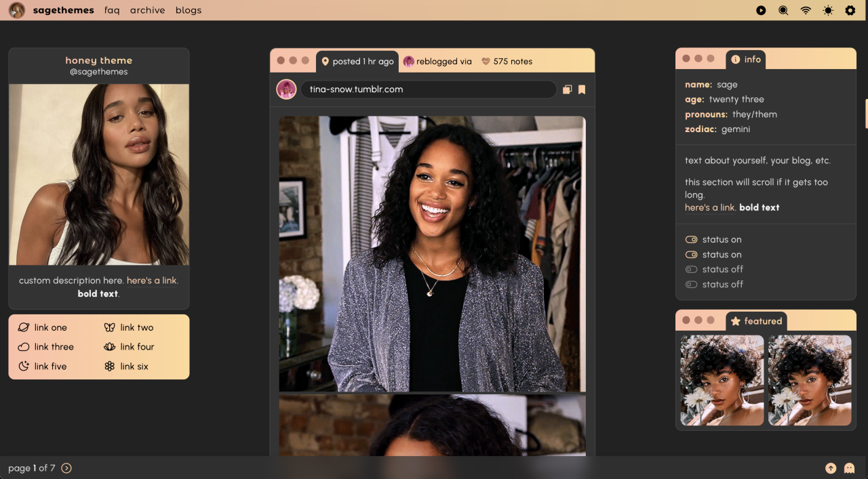Click the scroll-to-top arrow icon
Screen dimensions: 868x479
click(x=831, y=468)
